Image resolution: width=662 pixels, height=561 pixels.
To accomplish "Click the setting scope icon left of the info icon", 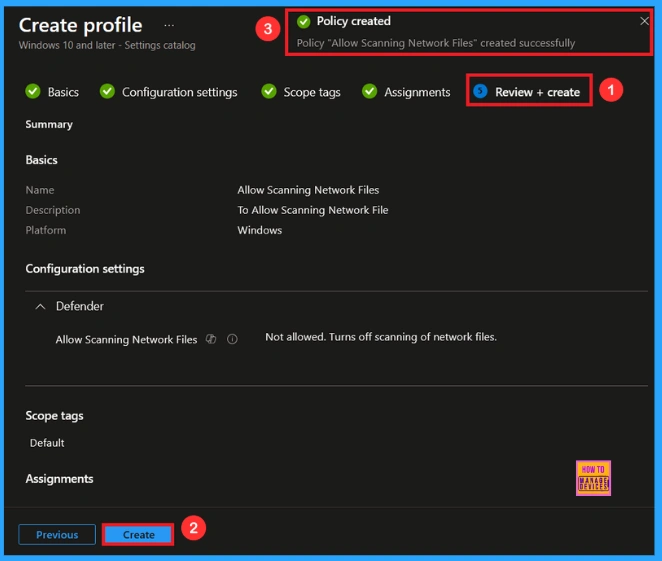I will point(211,339).
